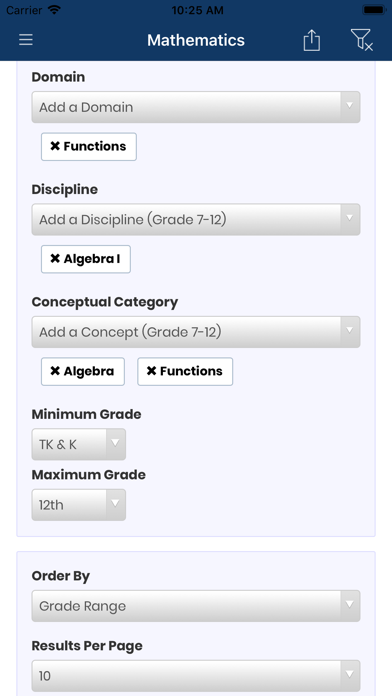Open the hamburger menu

point(26,40)
